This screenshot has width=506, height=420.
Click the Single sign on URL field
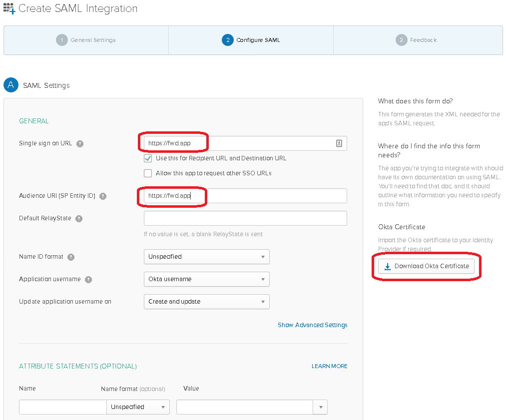click(245, 143)
